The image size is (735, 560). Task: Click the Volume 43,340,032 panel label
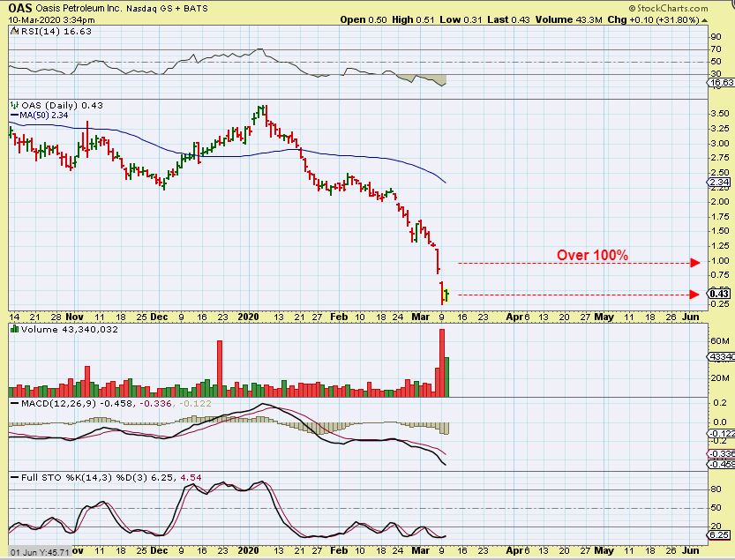click(x=70, y=330)
